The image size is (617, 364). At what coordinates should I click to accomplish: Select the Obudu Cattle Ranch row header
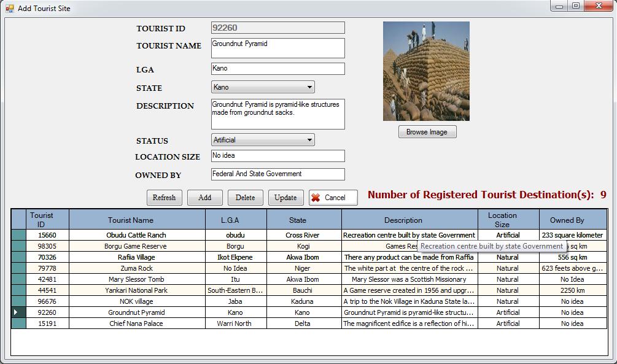(x=18, y=235)
